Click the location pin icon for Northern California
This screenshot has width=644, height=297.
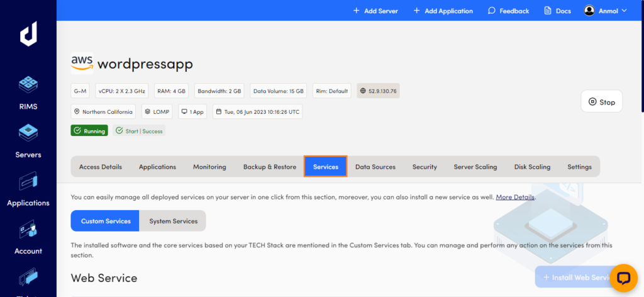tap(77, 112)
